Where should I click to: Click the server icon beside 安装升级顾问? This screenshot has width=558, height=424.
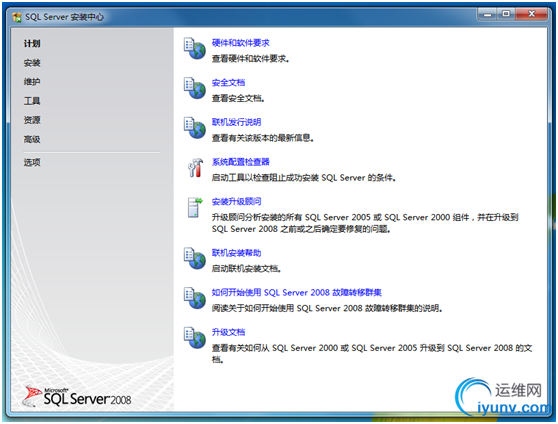pyautogui.click(x=195, y=207)
